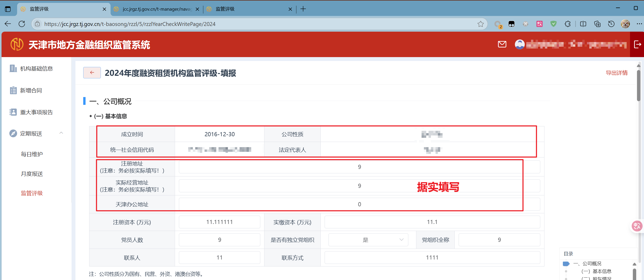
Task: Open split screen icon in browser toolbar
Action: [583, 24]
